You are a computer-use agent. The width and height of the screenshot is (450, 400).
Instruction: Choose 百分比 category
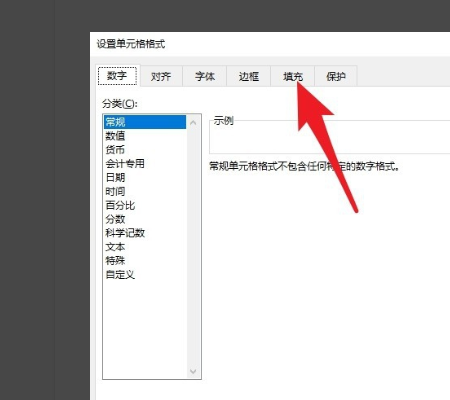[x=145, y=205]
